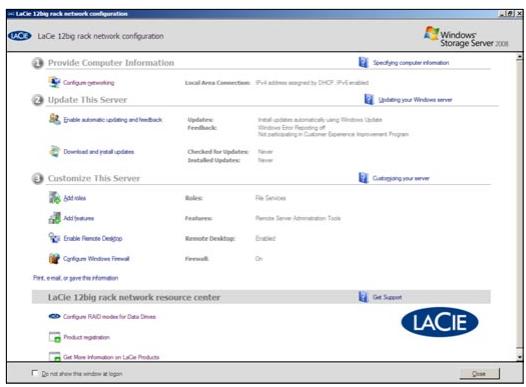Open Enable automatic updating and feedback
This screenshot has height=387, width=526.
(x=113, y=120)
